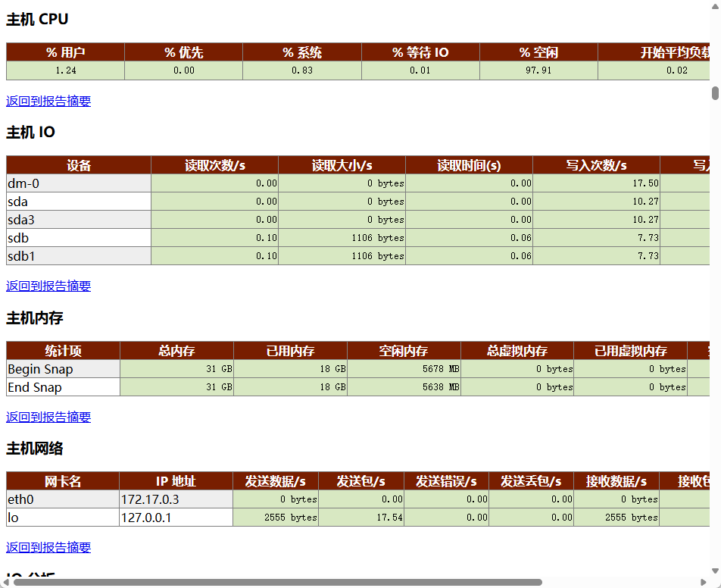Go to 返回到报告摘要 link below 主机网络 table
The image size is (721, 588).
point(48,547)
